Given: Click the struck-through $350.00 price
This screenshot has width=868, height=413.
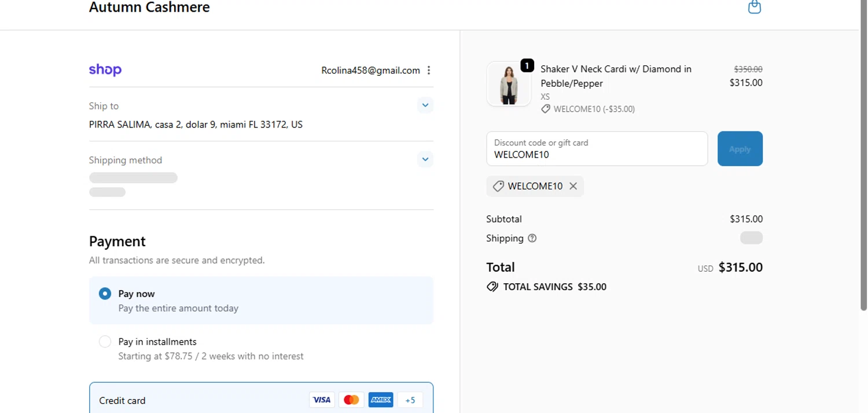Looking at the screenshot, I should pyautogui.click(x=748, y=69).
